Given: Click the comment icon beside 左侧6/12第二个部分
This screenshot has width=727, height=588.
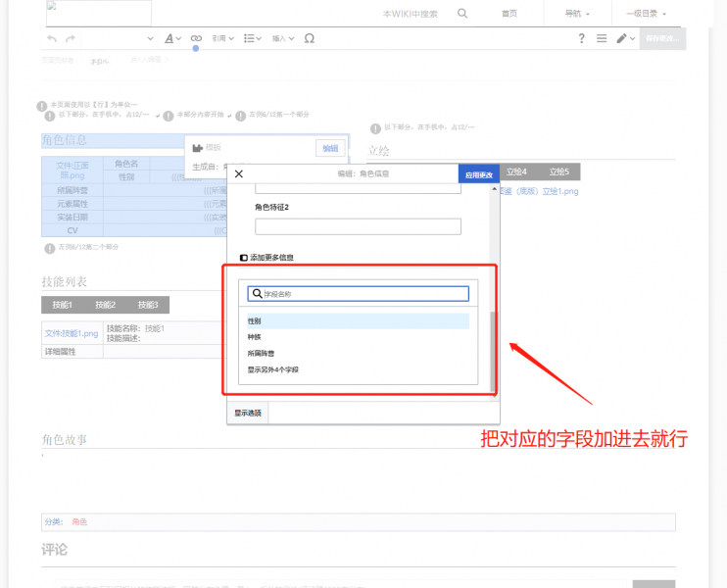Looking at the screenshot, I should pyautogui.click(x=50, y=249).
